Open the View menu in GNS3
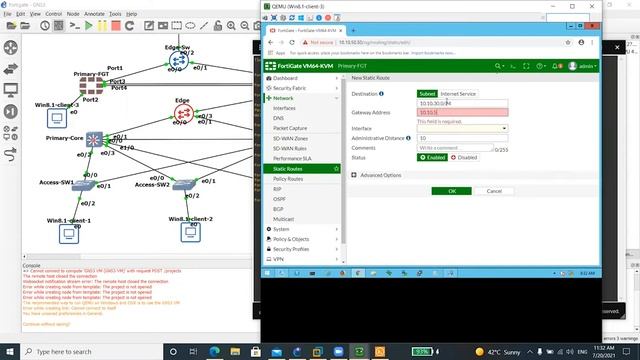This screenshot has height=360, width=640. coord(35,14)
